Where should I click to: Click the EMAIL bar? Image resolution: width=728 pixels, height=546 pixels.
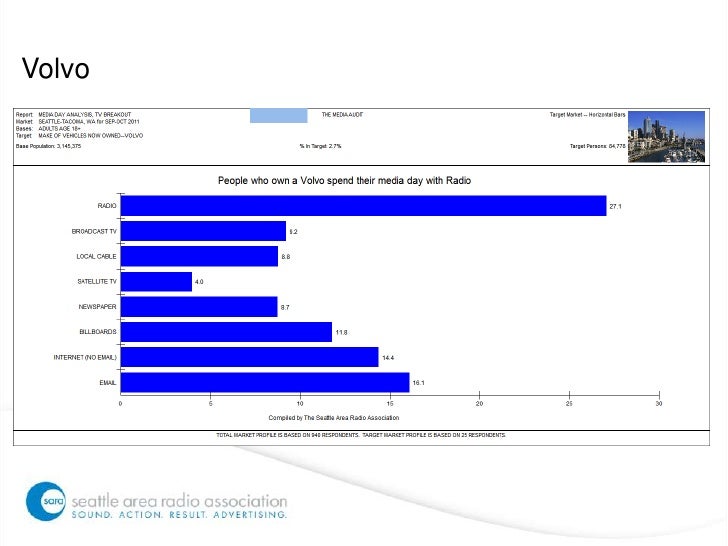click(265, 383)
